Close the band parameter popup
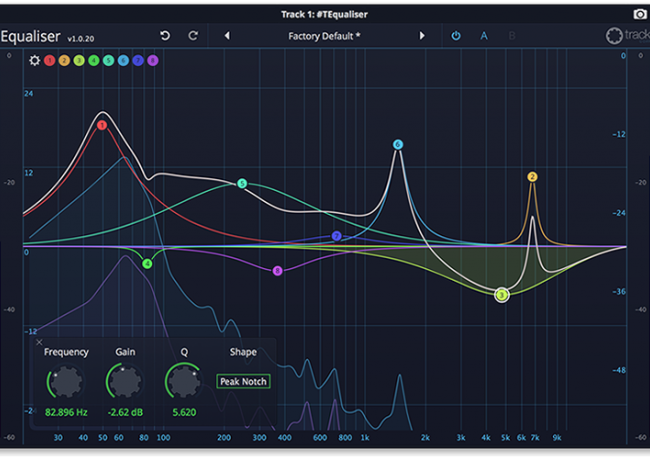This screenshot has width=650, height=460. 39,342
